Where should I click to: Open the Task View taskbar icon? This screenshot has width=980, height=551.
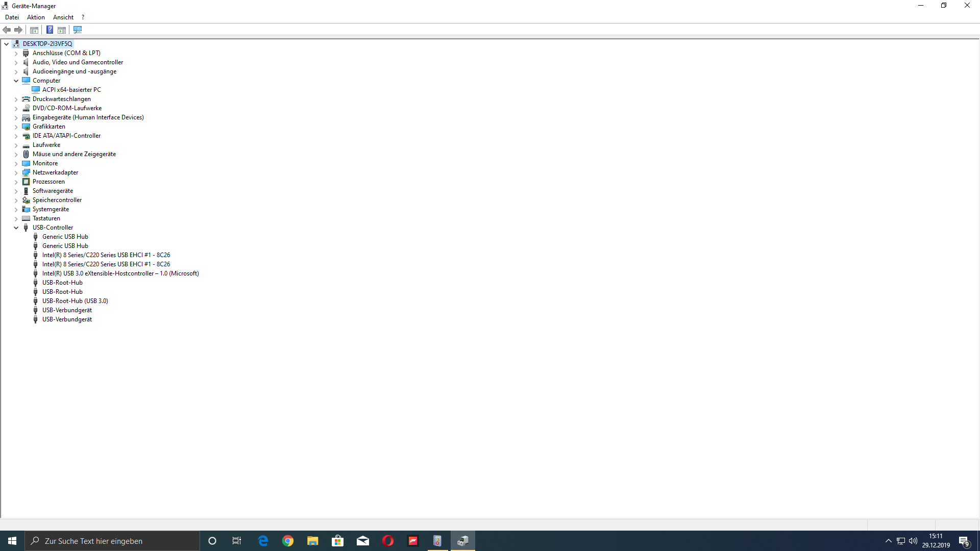pos(237,541)
